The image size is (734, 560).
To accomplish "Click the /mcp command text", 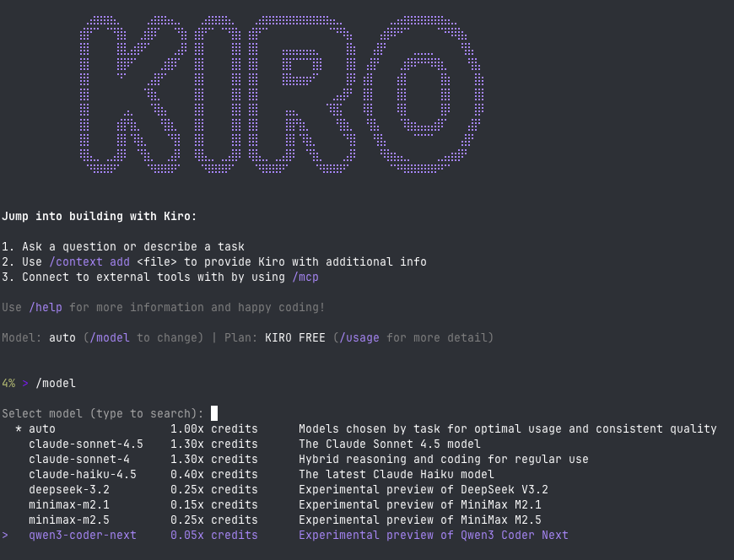I will [x=305, y=277].
